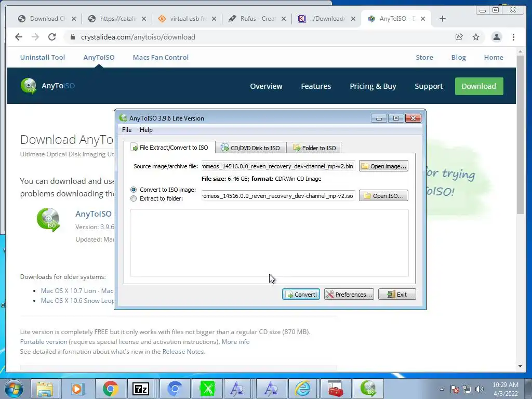Show hidden system tray icons
The image size is (532, 399).
[x=442, y=389]
